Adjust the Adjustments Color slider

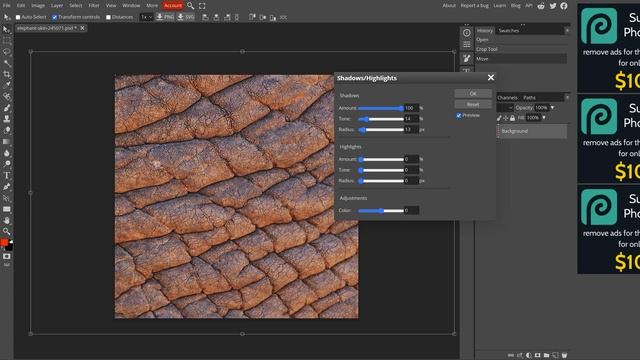381,211
